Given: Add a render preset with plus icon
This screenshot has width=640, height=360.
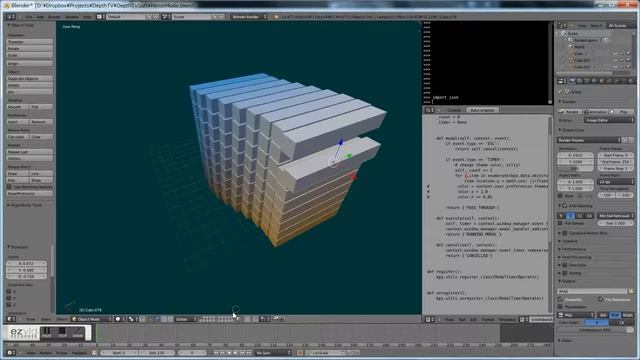Looking at the screenshot, I should (x=624, y=140).
